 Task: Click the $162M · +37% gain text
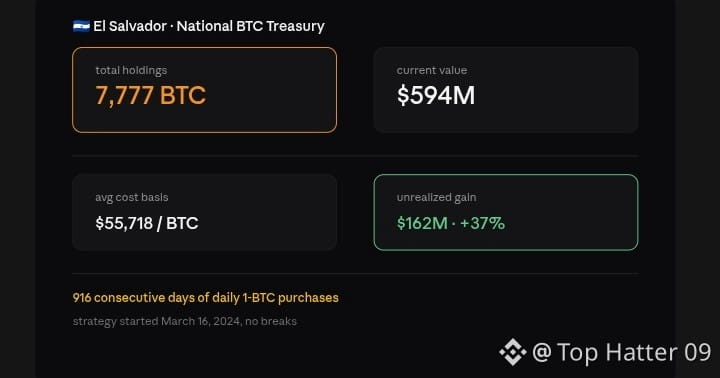450,223
